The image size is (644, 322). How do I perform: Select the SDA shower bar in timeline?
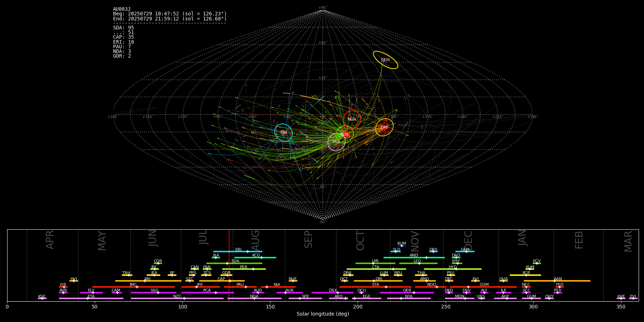tap(234, 263)
